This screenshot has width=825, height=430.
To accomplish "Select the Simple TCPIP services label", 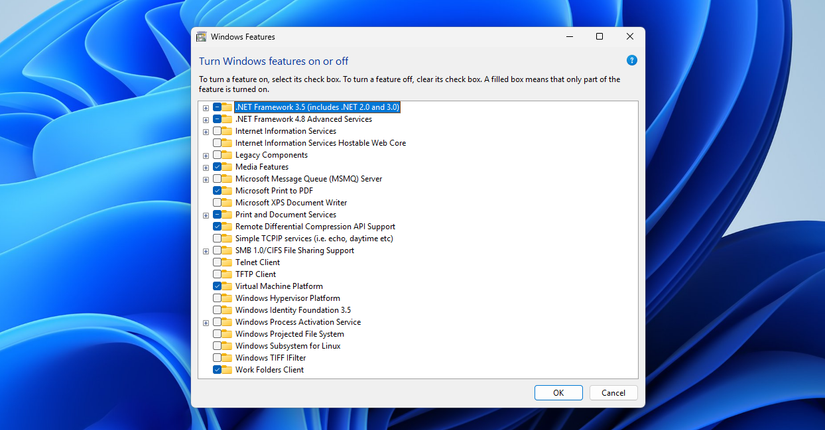I will pos(314,238).
